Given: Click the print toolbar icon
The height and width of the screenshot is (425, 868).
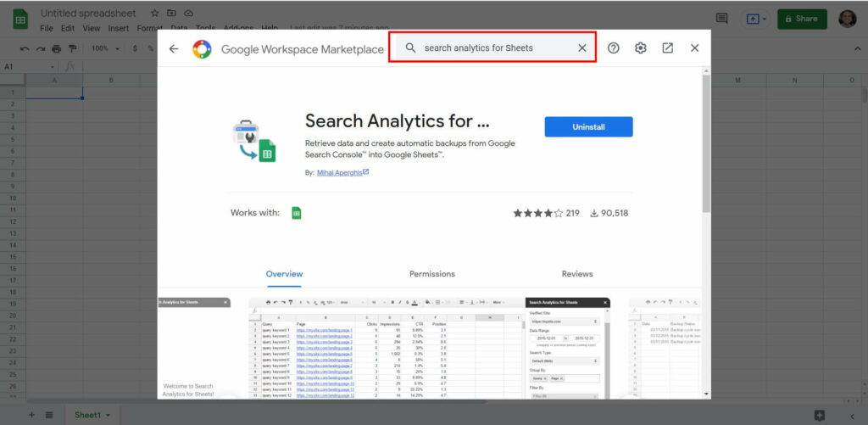Looking at the screenshot, I should tap(57, 48).
